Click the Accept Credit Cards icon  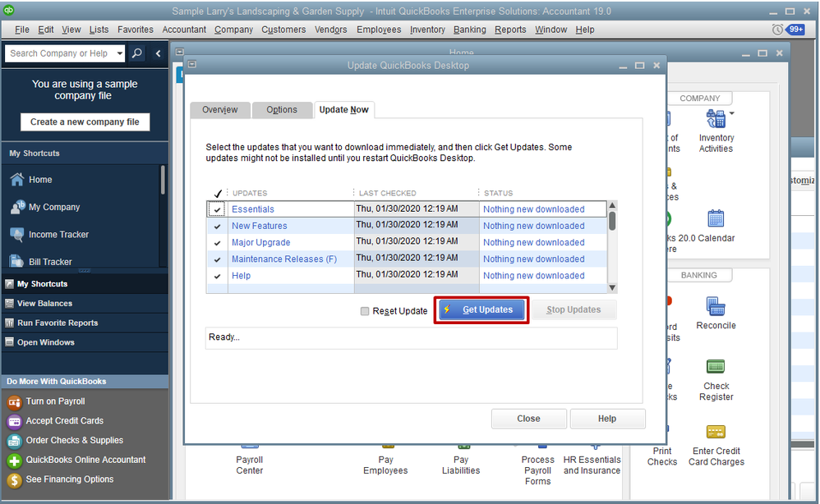click(14, 421)
